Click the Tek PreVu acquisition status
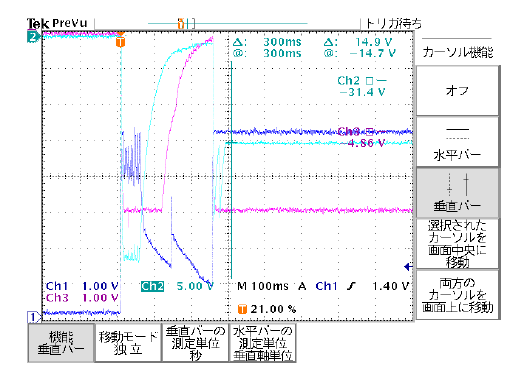The height and width of the screenshot is (372, 514). point(57,23)
